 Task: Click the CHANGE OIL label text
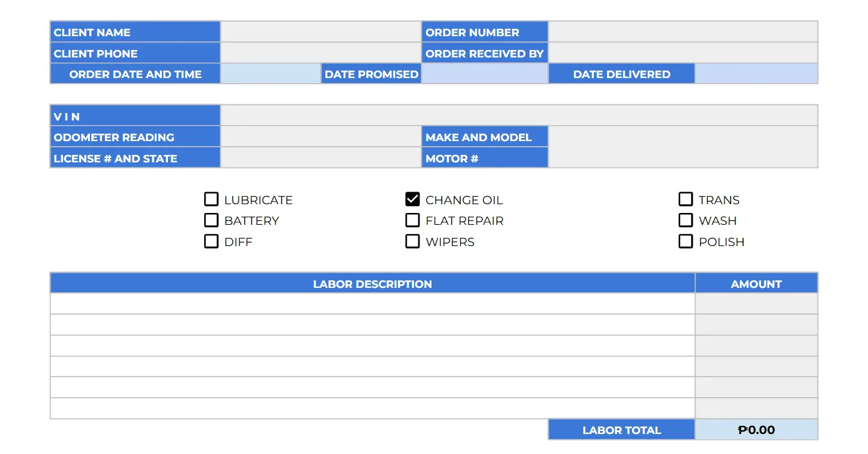(464, 200)
